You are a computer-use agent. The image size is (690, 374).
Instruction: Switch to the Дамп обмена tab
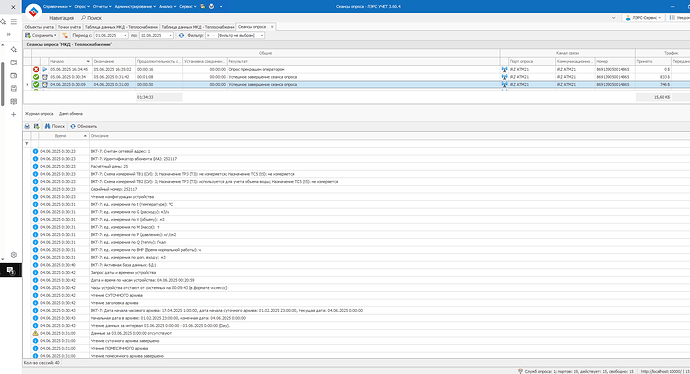pos(71,114)
